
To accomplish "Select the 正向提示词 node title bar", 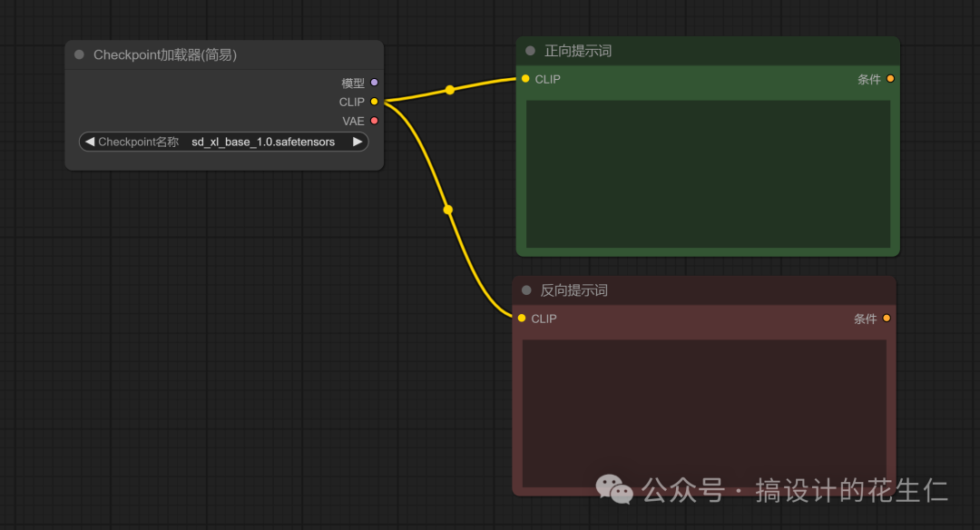I will click(708, 51).
